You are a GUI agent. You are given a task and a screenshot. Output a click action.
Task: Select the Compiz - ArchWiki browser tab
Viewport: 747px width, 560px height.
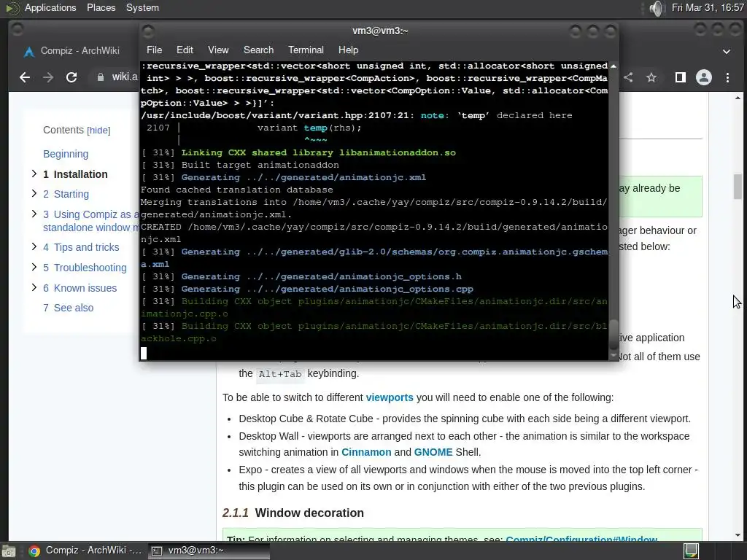tap(80, 51)
